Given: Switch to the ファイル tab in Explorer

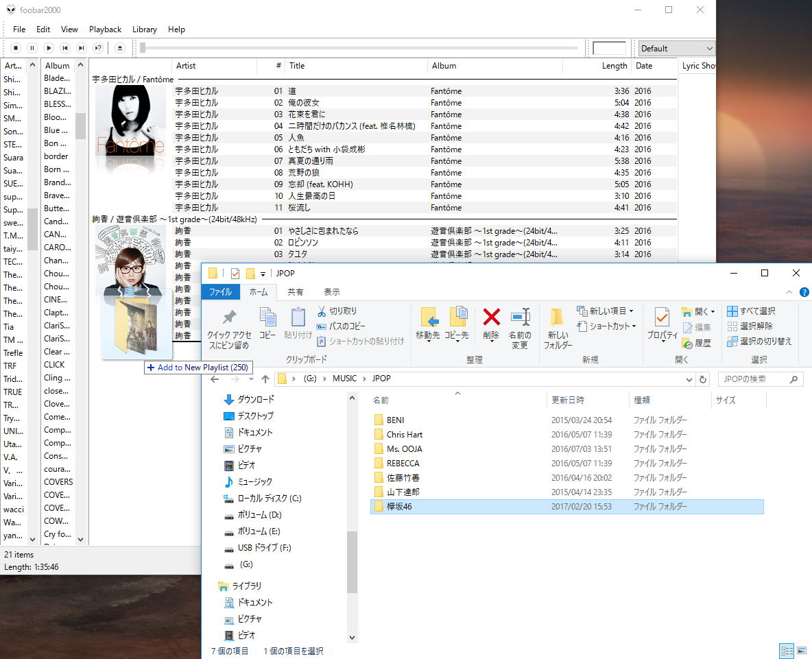Looking at the screenshot, I should tap(221, 292).
